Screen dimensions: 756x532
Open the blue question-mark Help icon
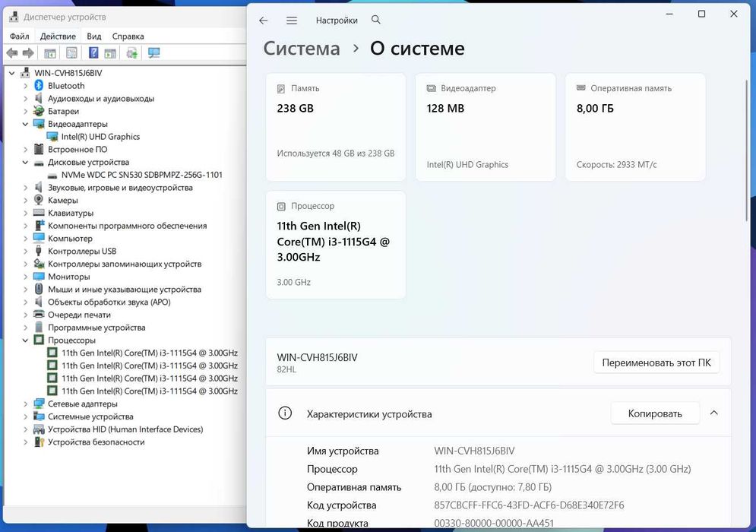[x=93, y=52]
